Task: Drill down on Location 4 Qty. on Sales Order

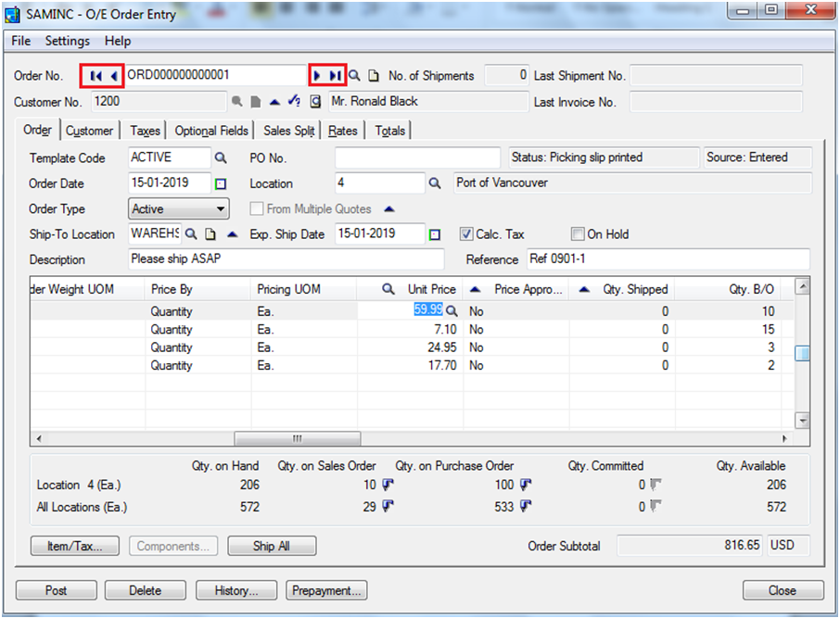Action: coord(387,485)
